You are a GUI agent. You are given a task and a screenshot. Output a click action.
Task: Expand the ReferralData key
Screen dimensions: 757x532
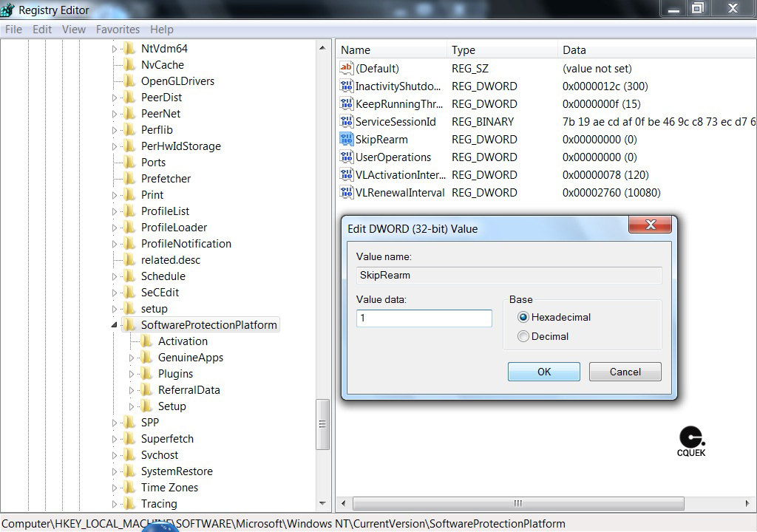[132, 390]
